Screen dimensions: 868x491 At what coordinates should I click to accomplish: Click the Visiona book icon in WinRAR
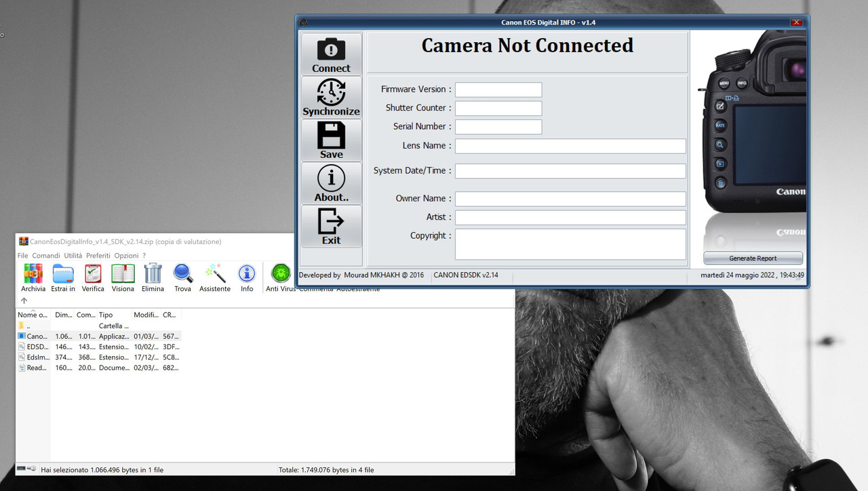(123, 278)
